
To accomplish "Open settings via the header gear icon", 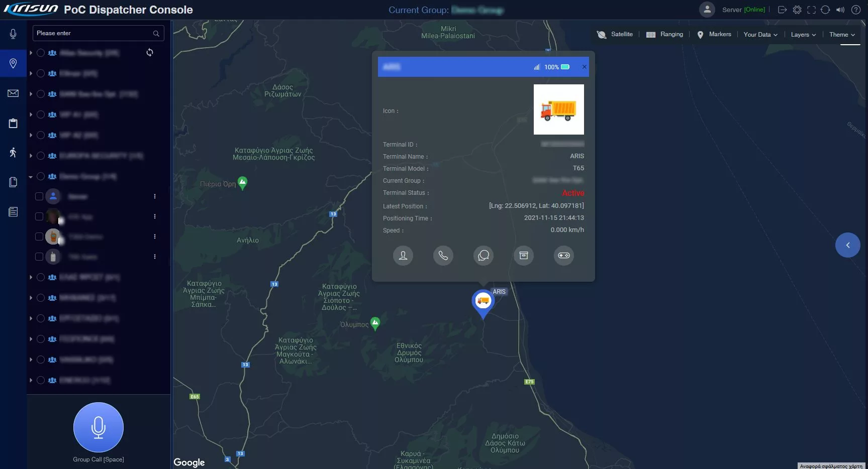I will tap(797, 10).
